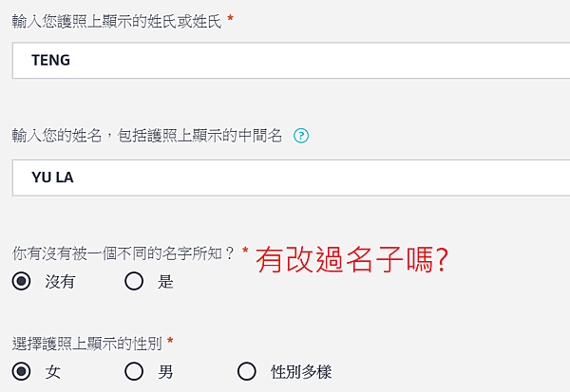Click the 女 option label text
570x392 pixels.
pos(52,372)
